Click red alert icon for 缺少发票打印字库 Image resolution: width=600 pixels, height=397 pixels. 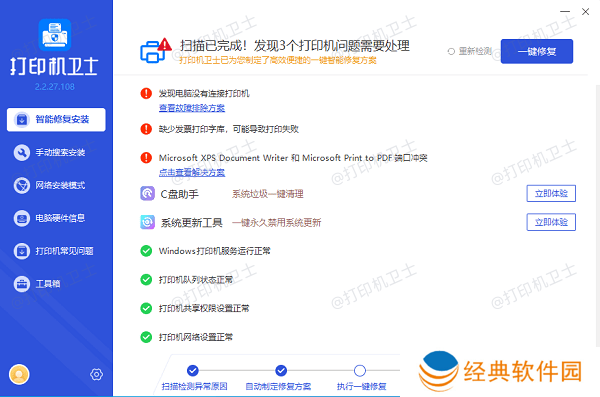[146, 129]
